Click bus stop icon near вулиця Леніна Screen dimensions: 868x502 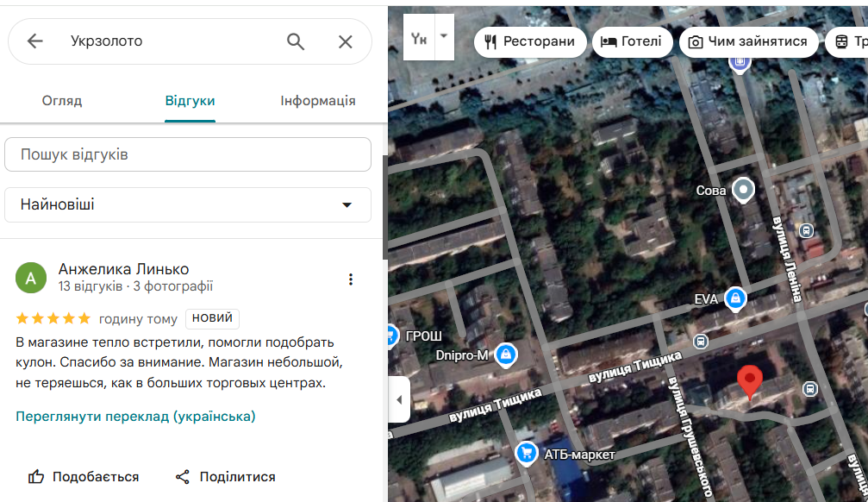(x=806, y=230)
